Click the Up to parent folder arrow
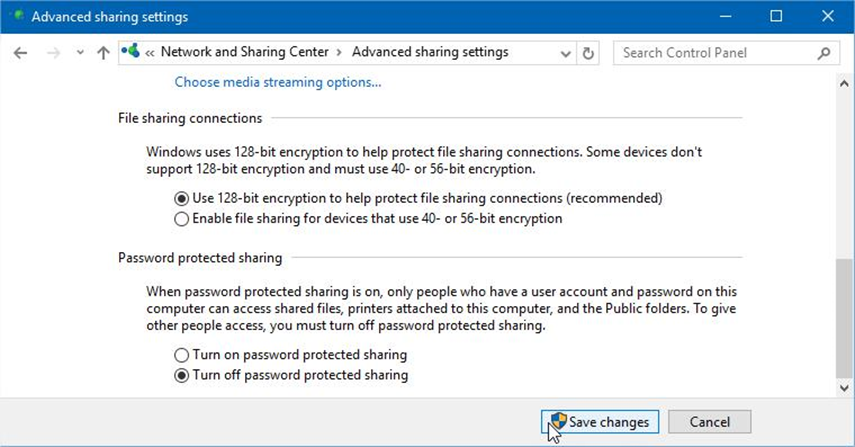 point(103,53)
